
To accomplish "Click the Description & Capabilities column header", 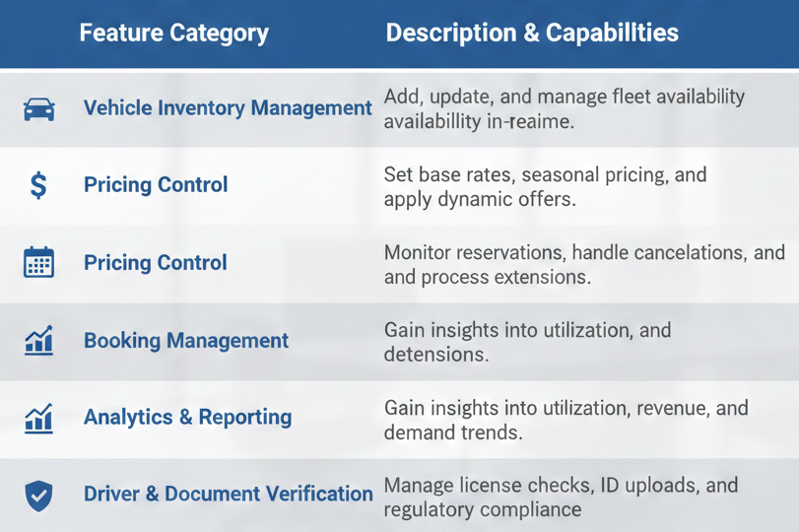I will [531, 33].
